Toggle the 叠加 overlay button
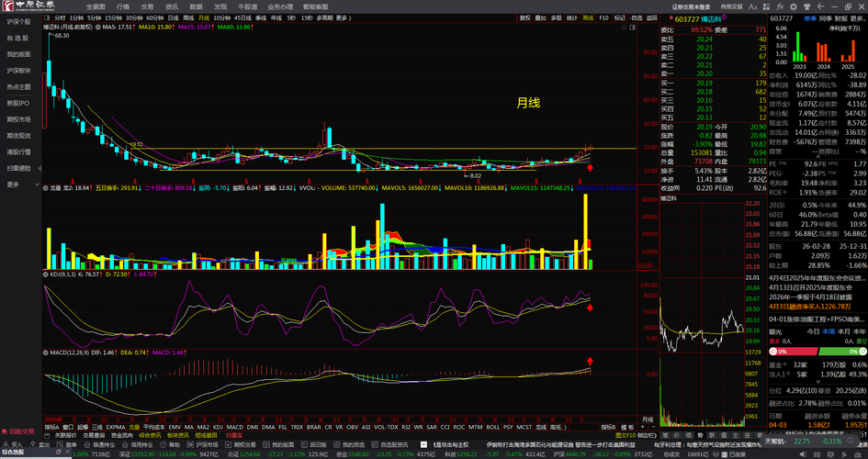 [541, 17]
